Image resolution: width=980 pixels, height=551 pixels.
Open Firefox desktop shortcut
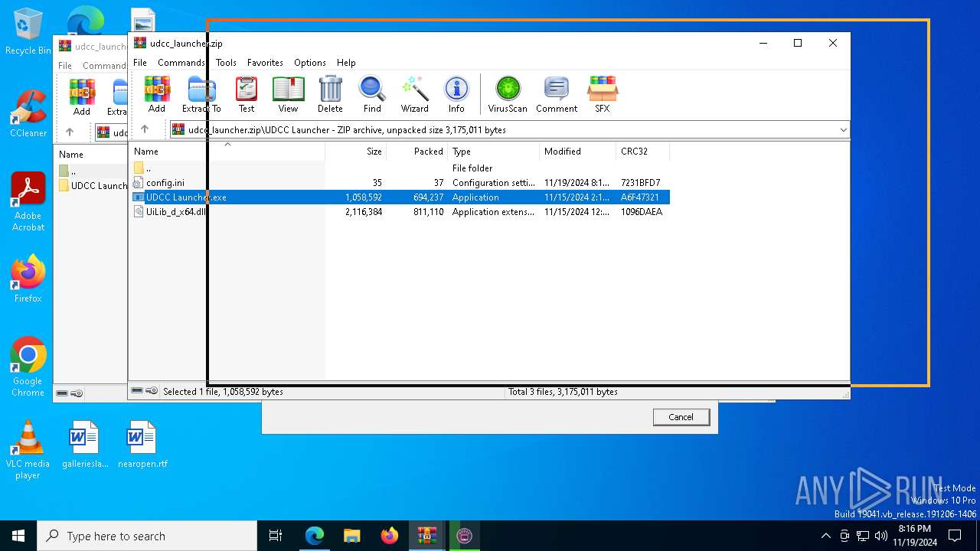click(x=28, y=279)
